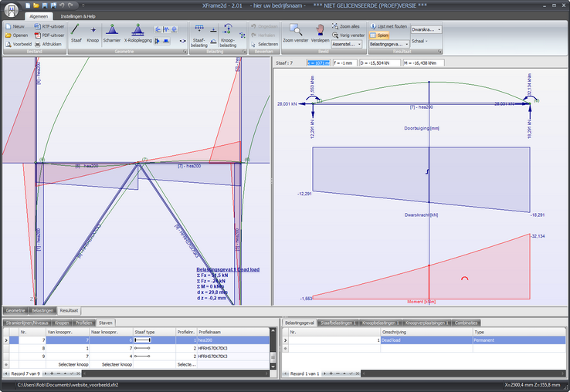570x392 pixels.
Task: Click the Save As icon in quick access toolbar
Action: [x=53, y=5]
